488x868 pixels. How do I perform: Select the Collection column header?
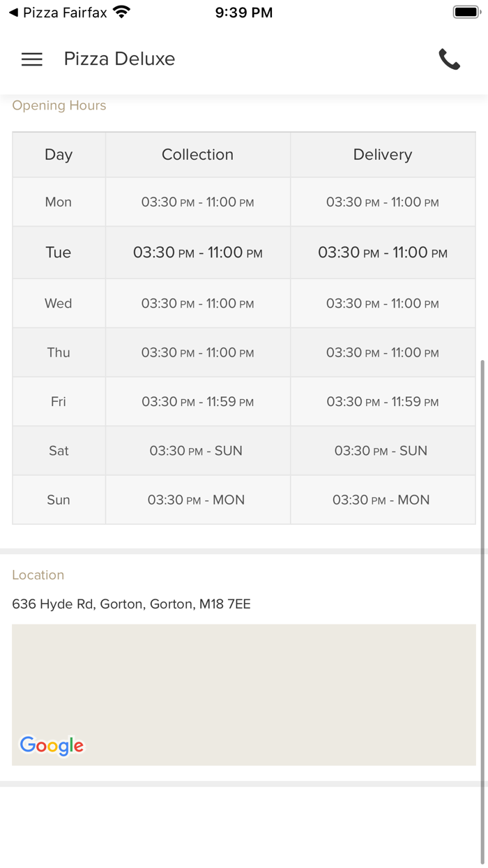coord(197,155)
